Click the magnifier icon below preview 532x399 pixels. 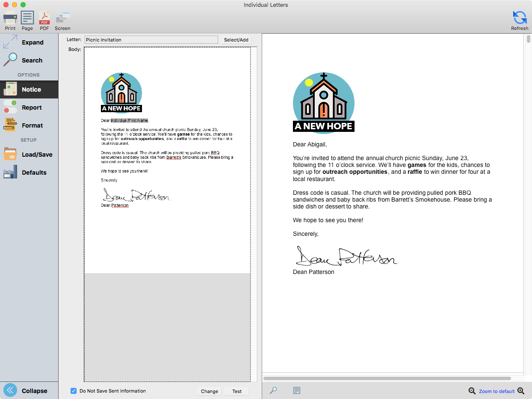pyautogui.click(x=273, y=390)
